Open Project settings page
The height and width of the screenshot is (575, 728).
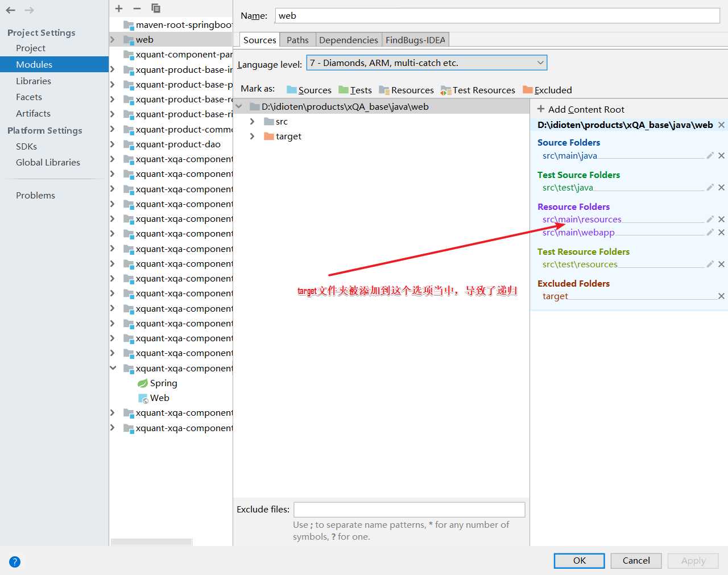pyautogui.click(x=31, y=48)
